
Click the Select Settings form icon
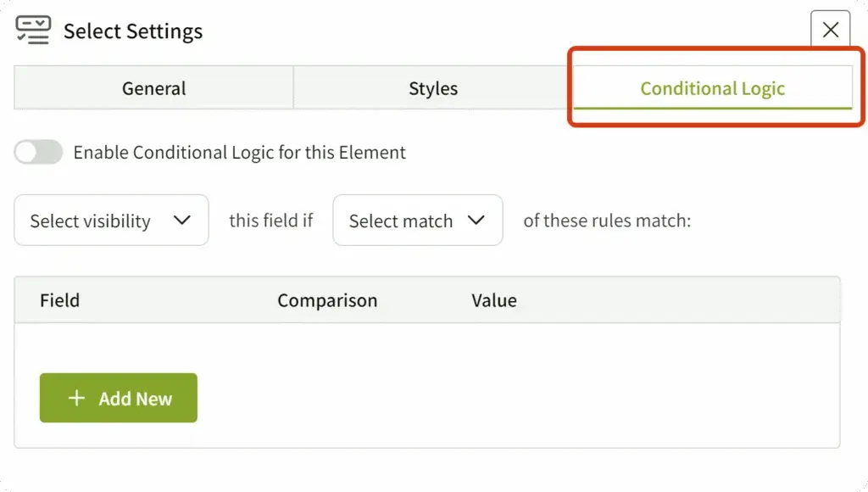33,31
